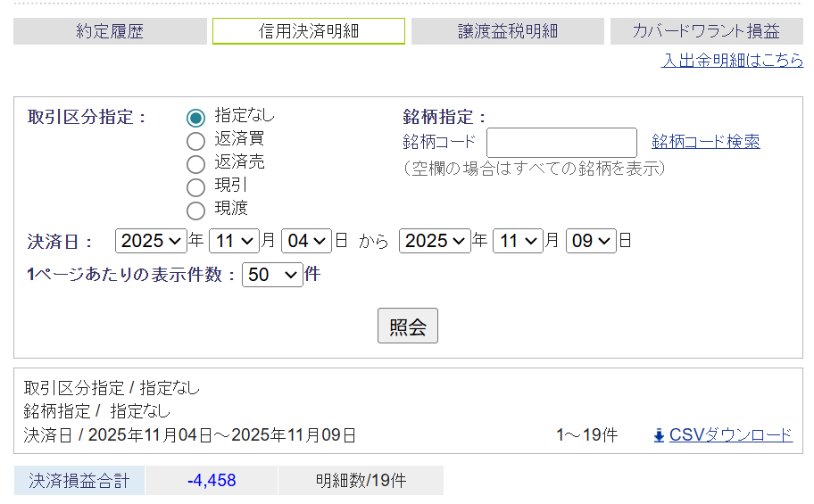814x504 pixels.
Task: Select the 現引 radio button
Action: tap(195, 187)
